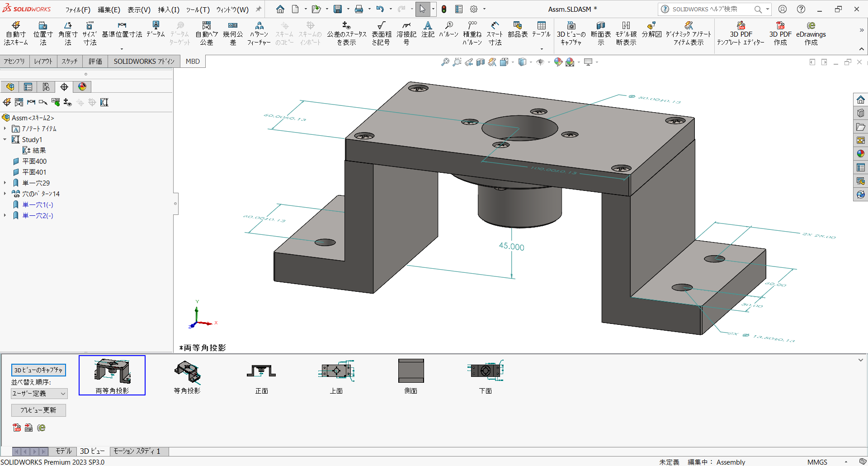Click Create 3D PDF in ribbon
The image size is (868, 466).
pos(780,33)
